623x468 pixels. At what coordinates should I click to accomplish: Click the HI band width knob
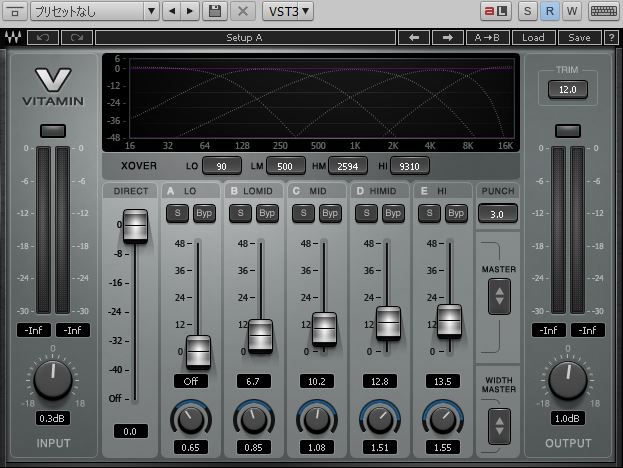click(443, 420)
